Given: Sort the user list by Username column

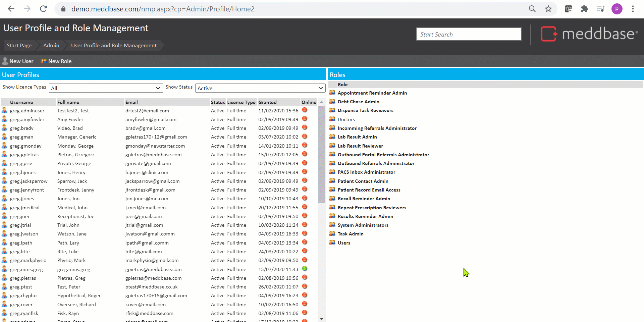Looking at the screenshot, I should [x=21, y=102].
